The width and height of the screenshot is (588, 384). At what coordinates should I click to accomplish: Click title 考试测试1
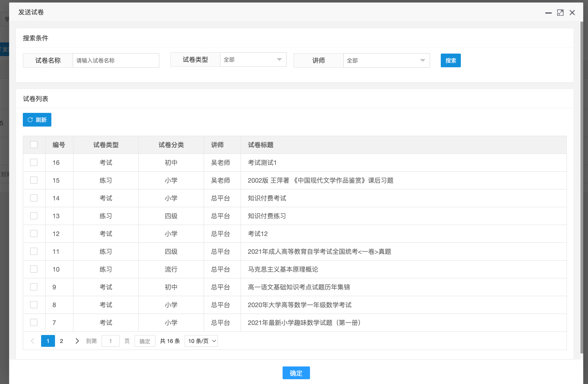click(x=262, y=163)
